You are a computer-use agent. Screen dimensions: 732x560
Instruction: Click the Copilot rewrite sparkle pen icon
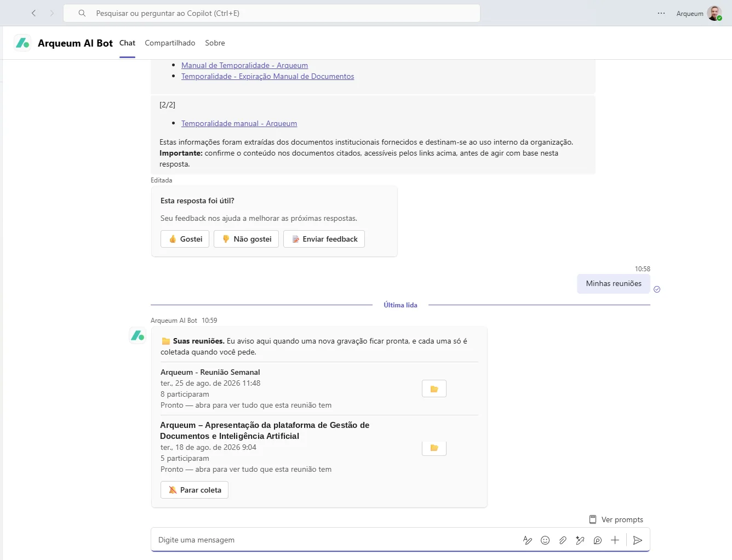(x=580, y=540)
